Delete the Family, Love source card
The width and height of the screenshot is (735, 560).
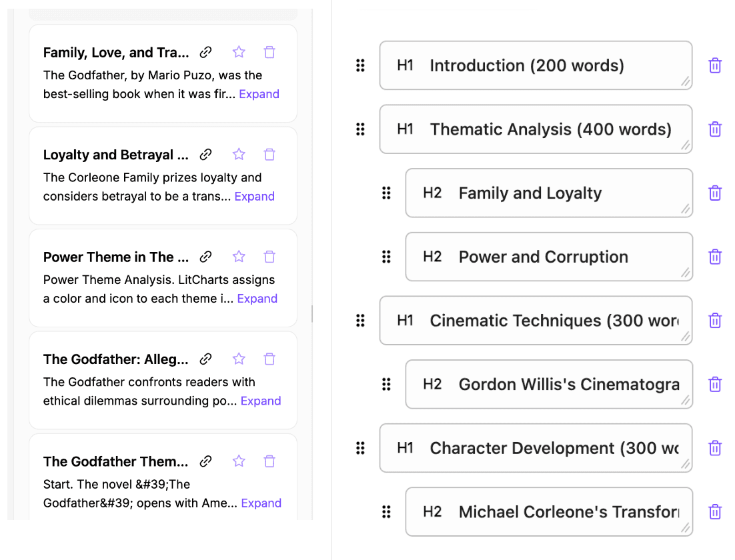click(x=269, y=52)
